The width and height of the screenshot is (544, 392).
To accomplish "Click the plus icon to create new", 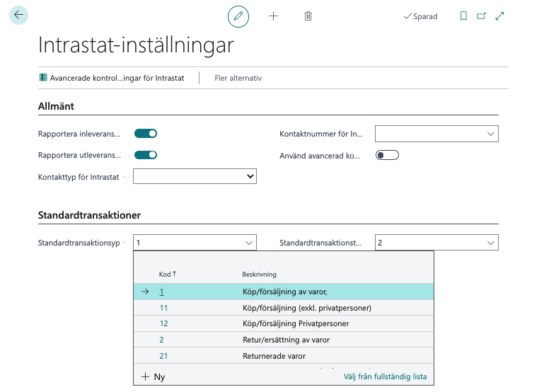I will [274, 16].
